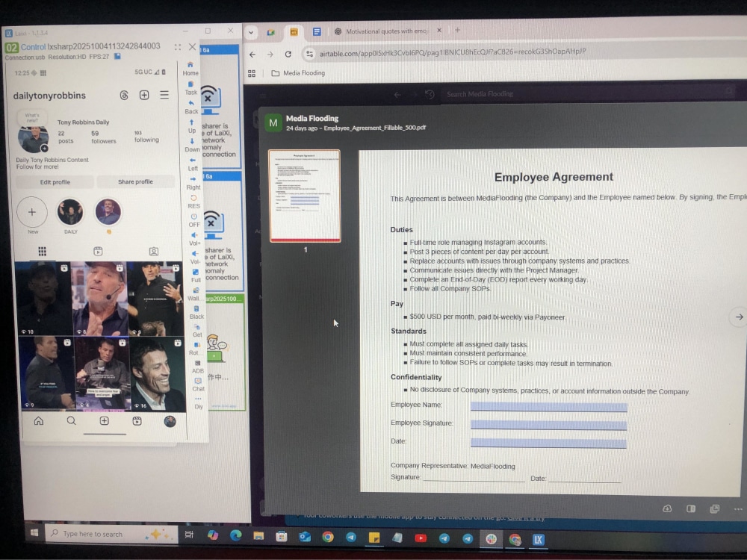
Task: Switch Laixi phone view to Full screen
Action: pos(195,276)
